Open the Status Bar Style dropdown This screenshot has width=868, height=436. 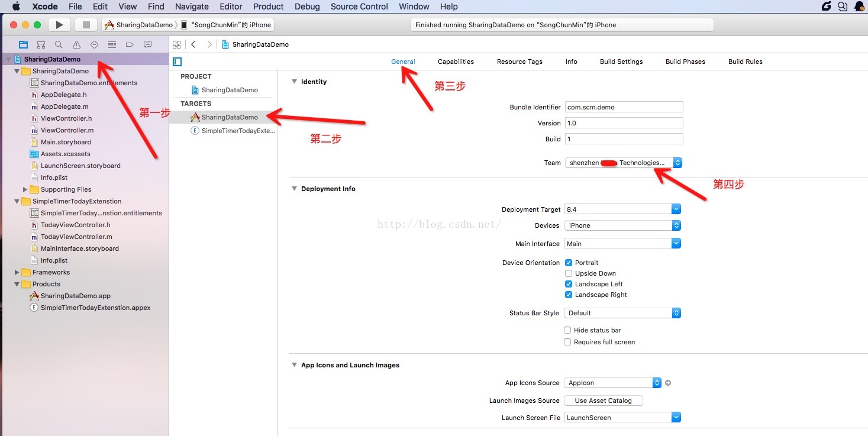point(622,313)
